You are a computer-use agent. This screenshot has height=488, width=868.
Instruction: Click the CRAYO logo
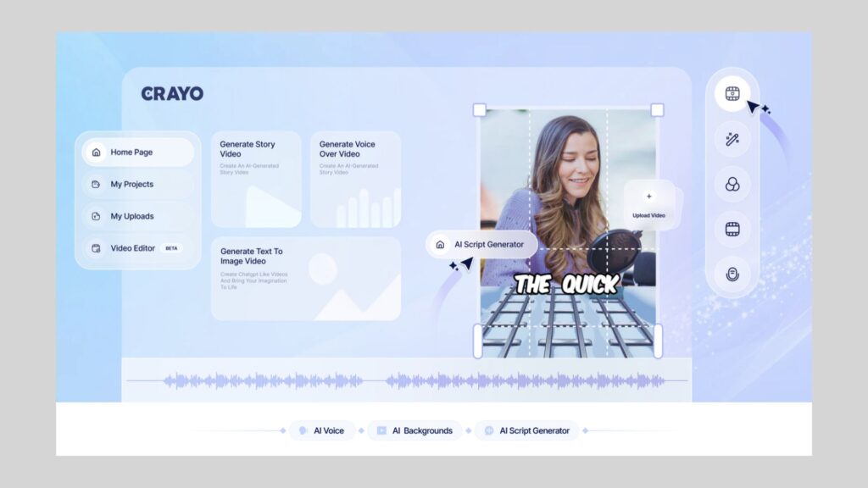pyautogui.click(x=172, y=94)
